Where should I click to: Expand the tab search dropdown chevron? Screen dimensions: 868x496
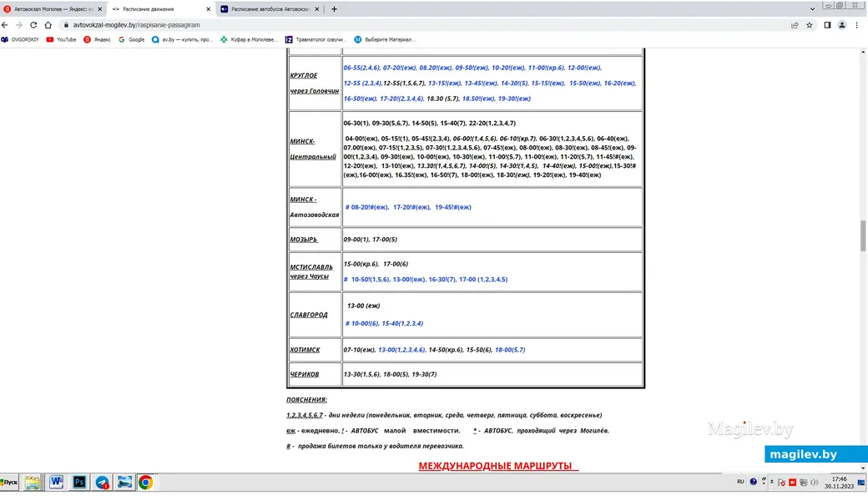pyautogui.click(x=814, y=8)
